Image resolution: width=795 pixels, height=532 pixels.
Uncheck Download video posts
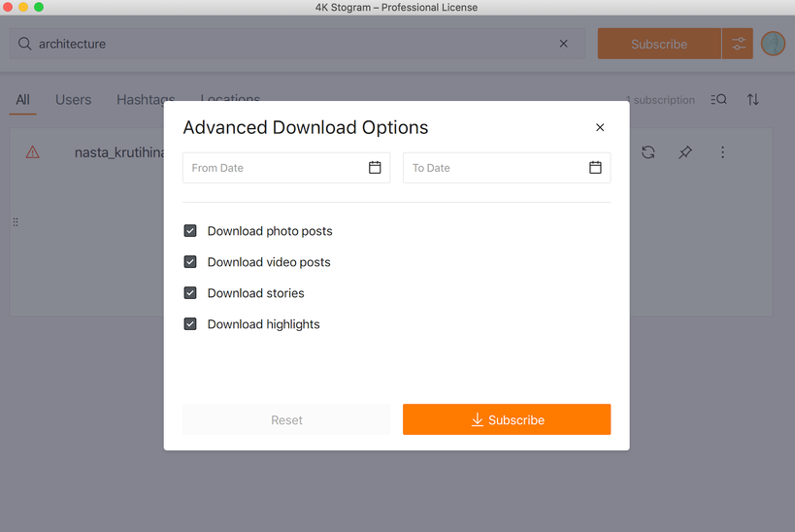(x=190, y=262)
